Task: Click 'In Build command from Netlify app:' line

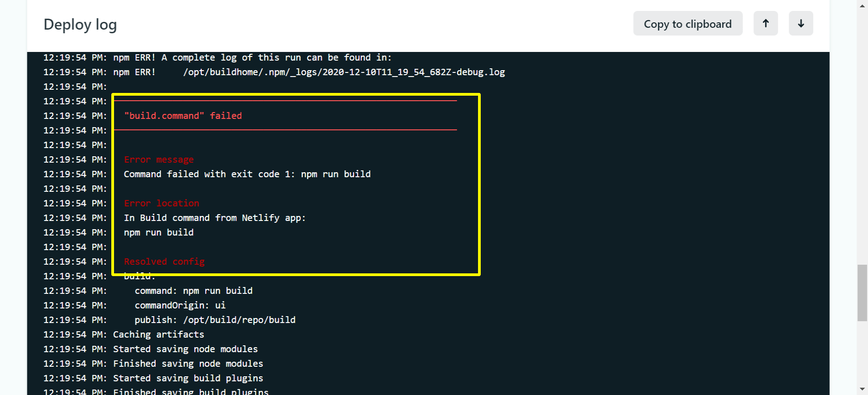Action: click(x=215, y=218)
